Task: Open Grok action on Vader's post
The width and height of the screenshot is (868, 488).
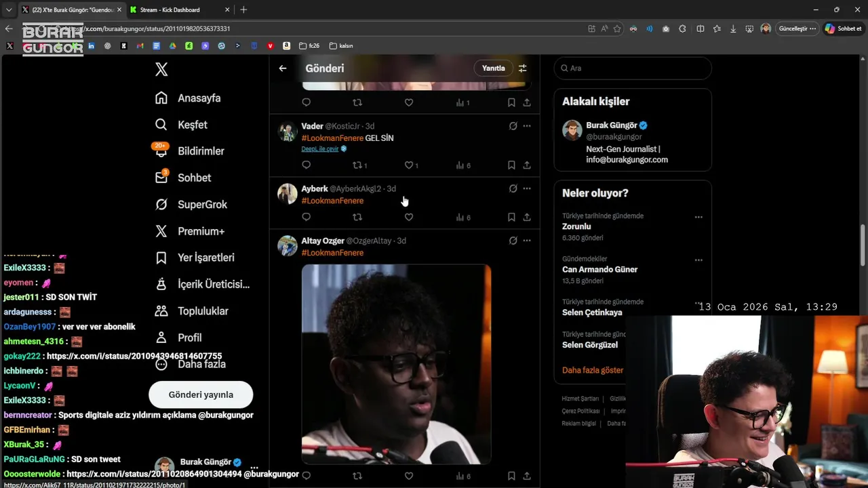Action: click(x=513, y=126)
